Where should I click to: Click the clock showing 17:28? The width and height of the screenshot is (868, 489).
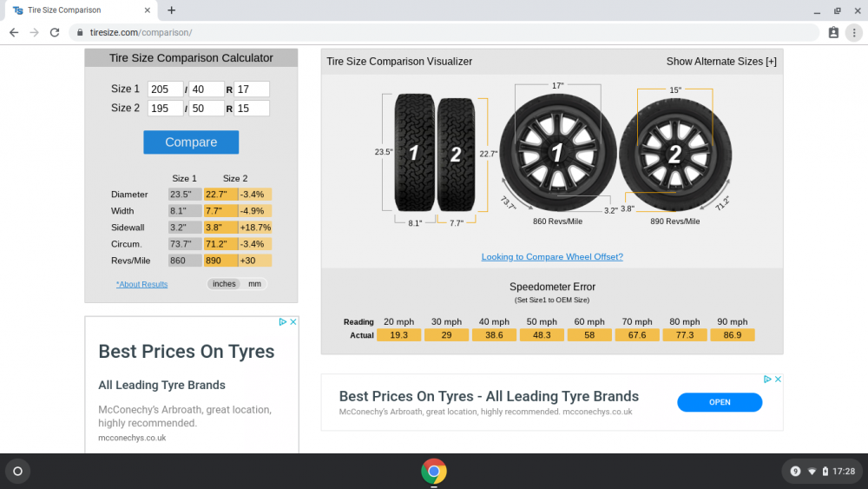coord(844,472)
